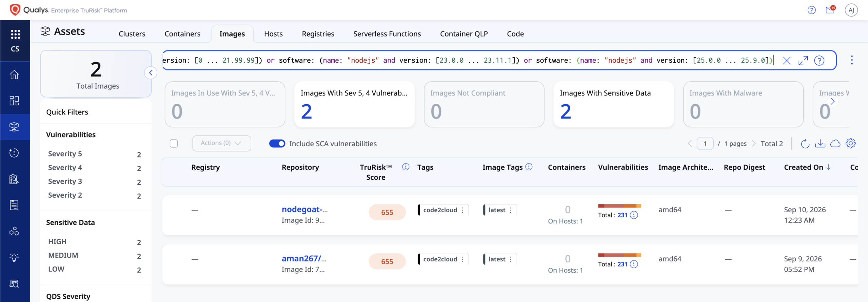Open the nodegoat repository link

click(304, 210)
